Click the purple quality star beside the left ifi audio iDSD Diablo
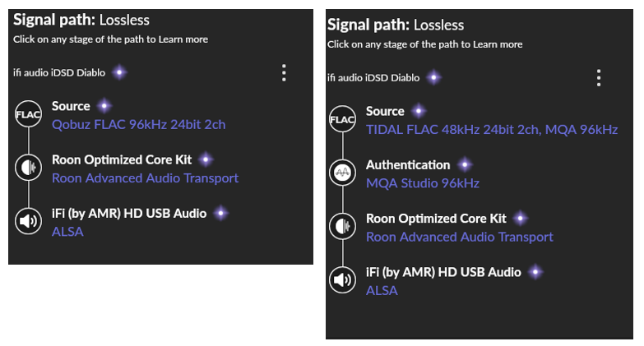Screen dimensions: 644x346 pyautogui.click(x=119, y=72)
